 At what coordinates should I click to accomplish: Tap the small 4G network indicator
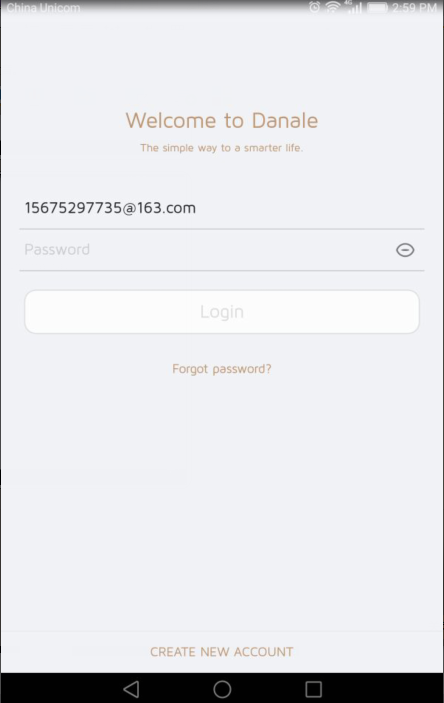click(x=348, y=3)
